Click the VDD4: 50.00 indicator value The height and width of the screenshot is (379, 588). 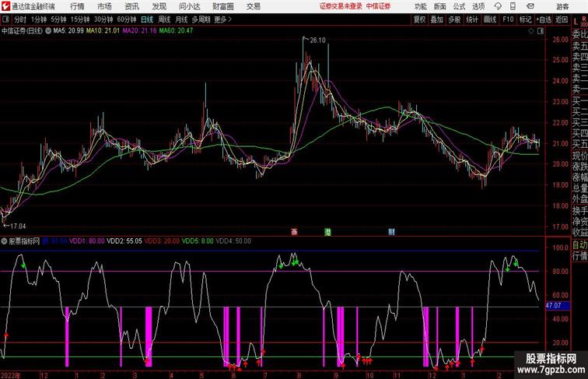click(x=233, y=241)
